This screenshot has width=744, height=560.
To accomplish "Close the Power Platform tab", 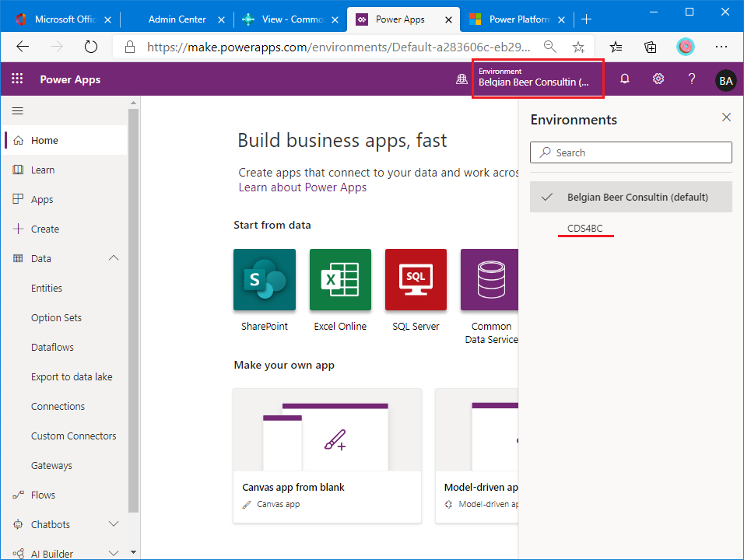I will 561,19.
